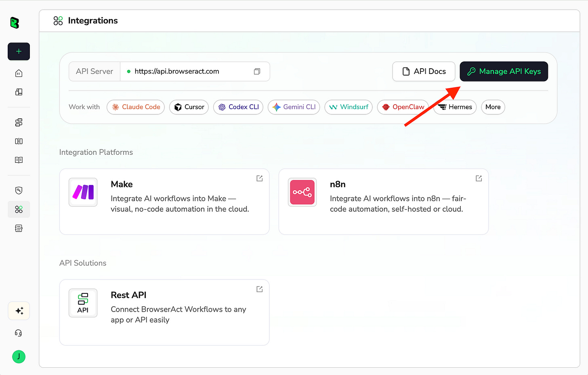Screen dimensions: 588x375
Task: Click the sparkle AI assistant button
Action: click(x=19, y=311)
